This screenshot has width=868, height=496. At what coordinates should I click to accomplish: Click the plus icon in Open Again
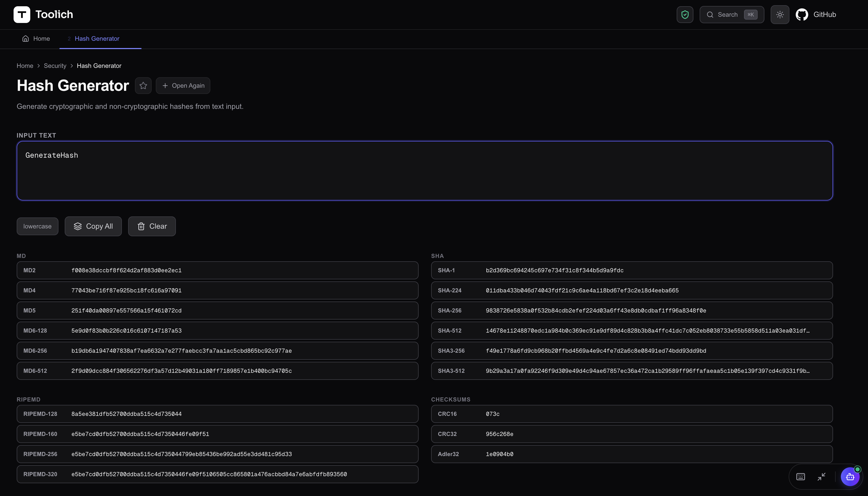pyautogui.click(x=165, y=86)
